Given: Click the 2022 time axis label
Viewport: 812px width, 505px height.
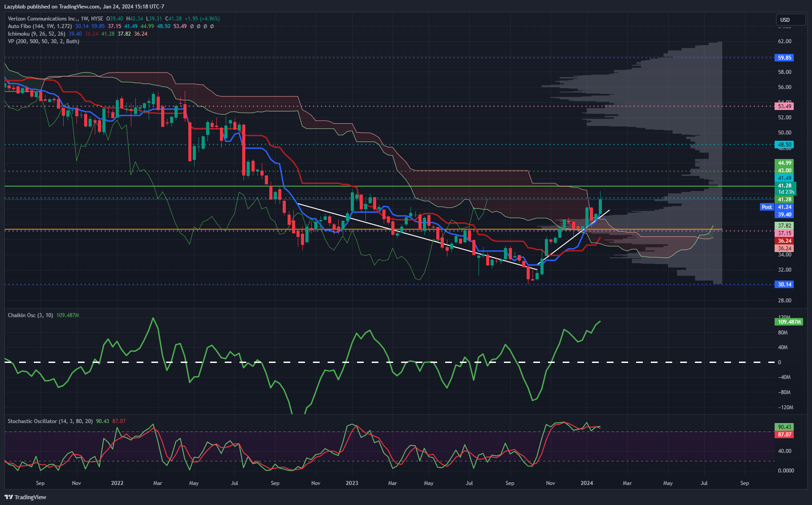Looking at the screenshot, I should click(x=117, y=483).
